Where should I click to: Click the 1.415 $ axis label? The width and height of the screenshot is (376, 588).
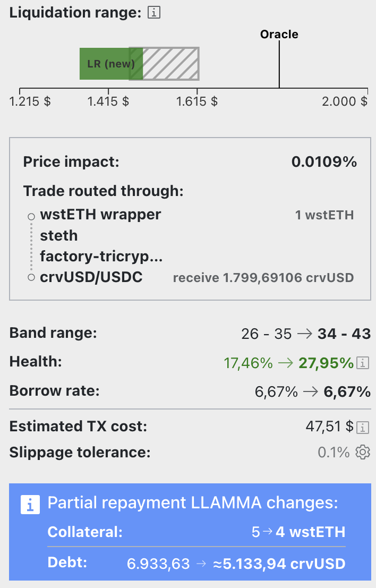pyautogui.click(x=108, y=101)
